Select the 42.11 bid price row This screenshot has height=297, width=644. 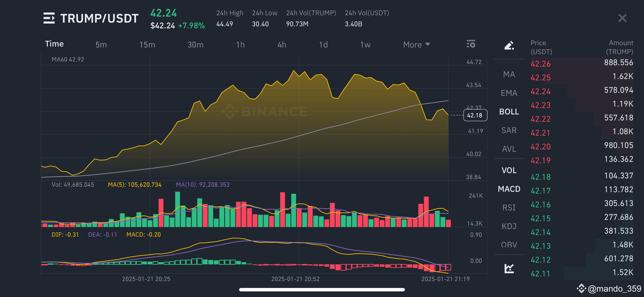coord(582,273)
